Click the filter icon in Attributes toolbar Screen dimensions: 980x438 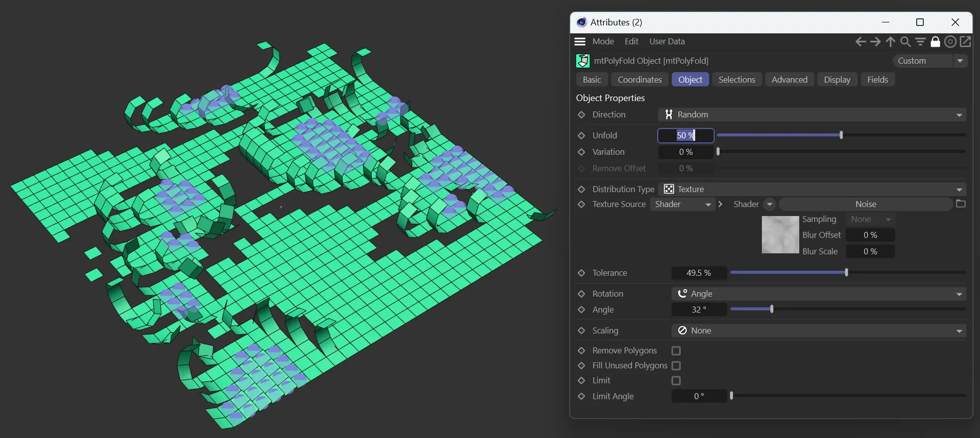920,42
